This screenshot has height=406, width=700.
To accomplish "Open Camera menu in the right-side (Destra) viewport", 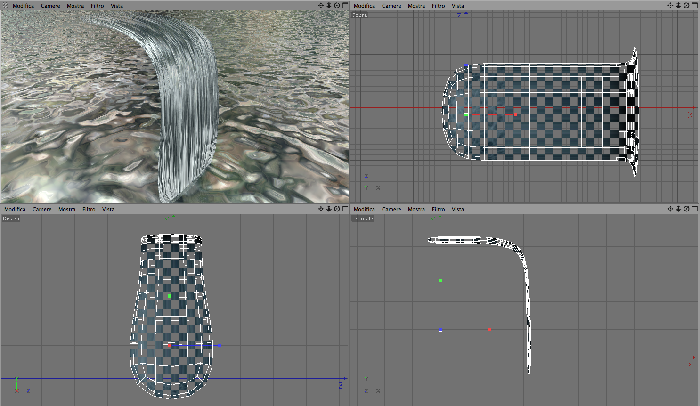I will point(42,209).
